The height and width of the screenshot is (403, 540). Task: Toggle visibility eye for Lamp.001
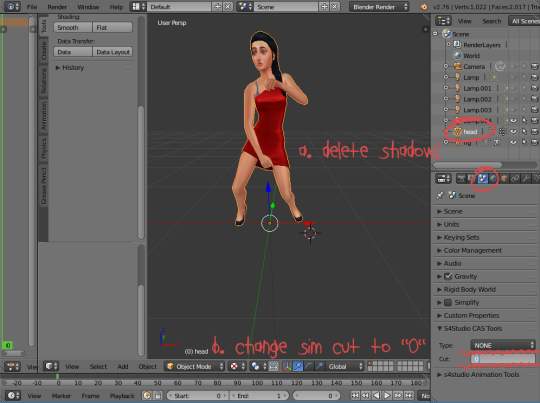pos(513,88)
